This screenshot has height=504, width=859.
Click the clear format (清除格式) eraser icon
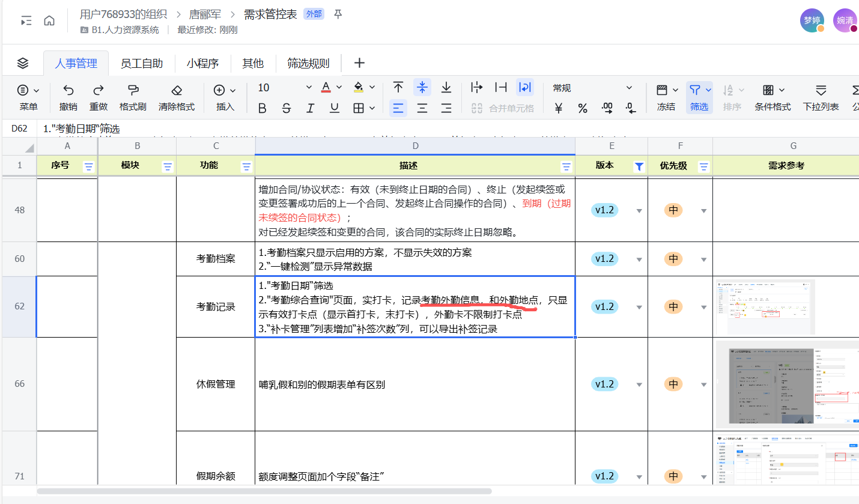pos(177,90)
